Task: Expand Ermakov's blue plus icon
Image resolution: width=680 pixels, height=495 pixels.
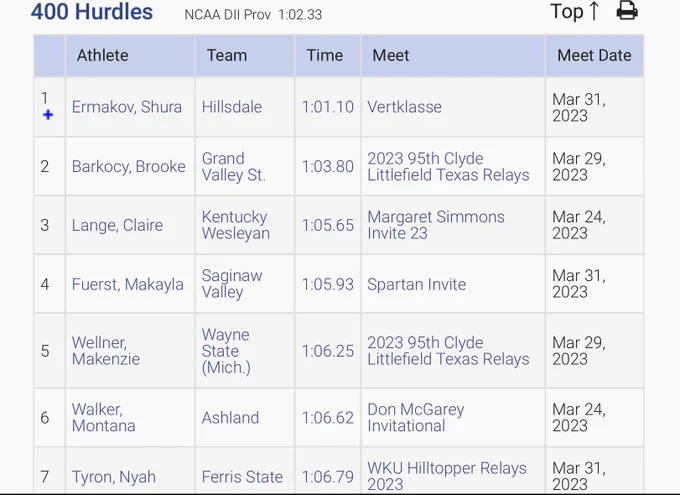Action: pos(48,115)
